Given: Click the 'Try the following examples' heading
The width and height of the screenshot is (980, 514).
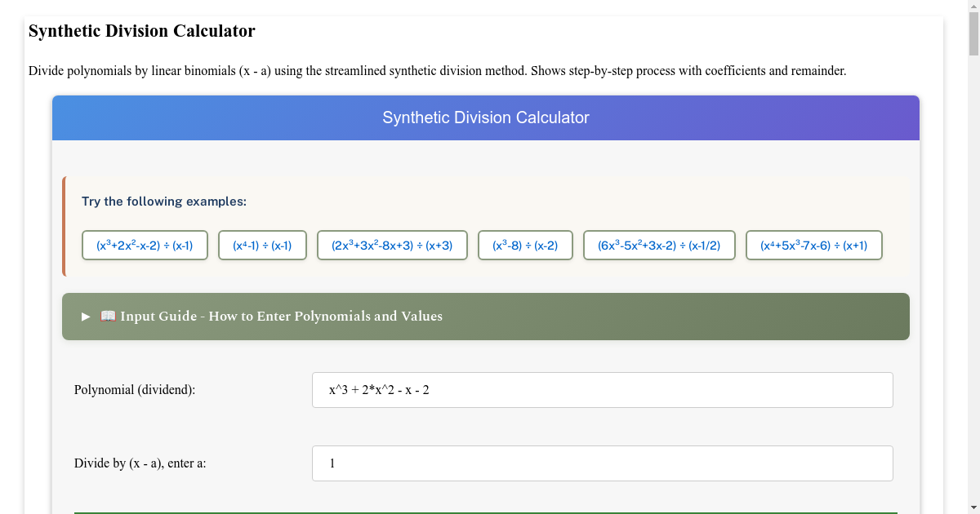Looking at the screenshot, I should (x=164, y=201).
